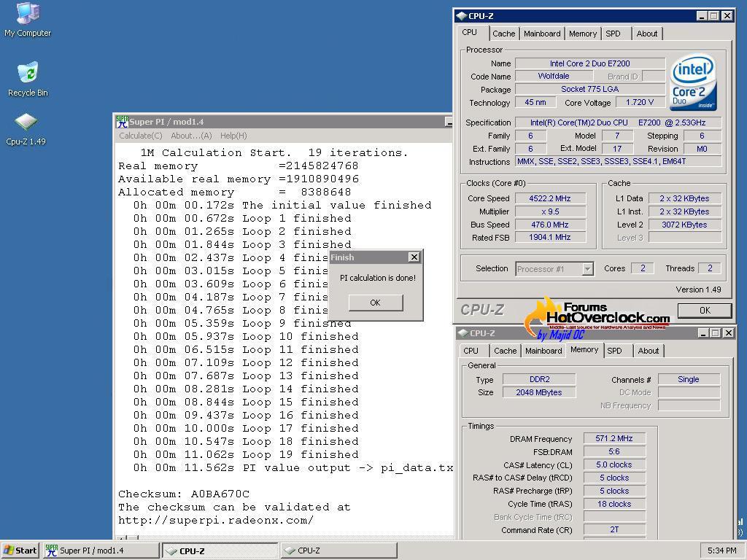Click the Windows Start button

(x=20, y=550)
